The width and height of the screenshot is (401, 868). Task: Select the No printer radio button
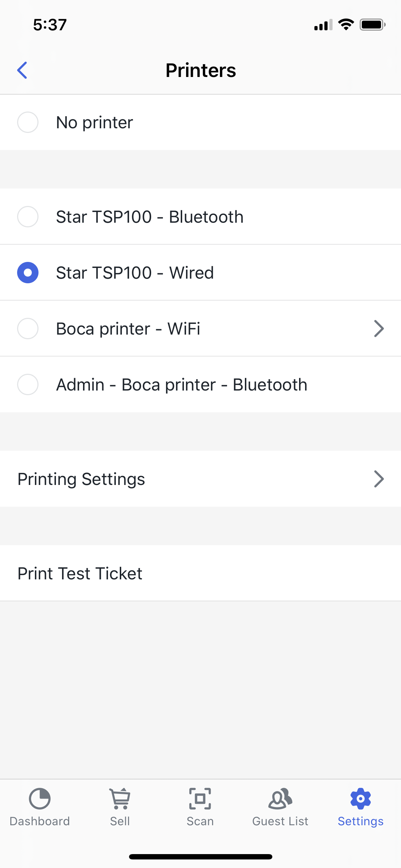[28, 122]
